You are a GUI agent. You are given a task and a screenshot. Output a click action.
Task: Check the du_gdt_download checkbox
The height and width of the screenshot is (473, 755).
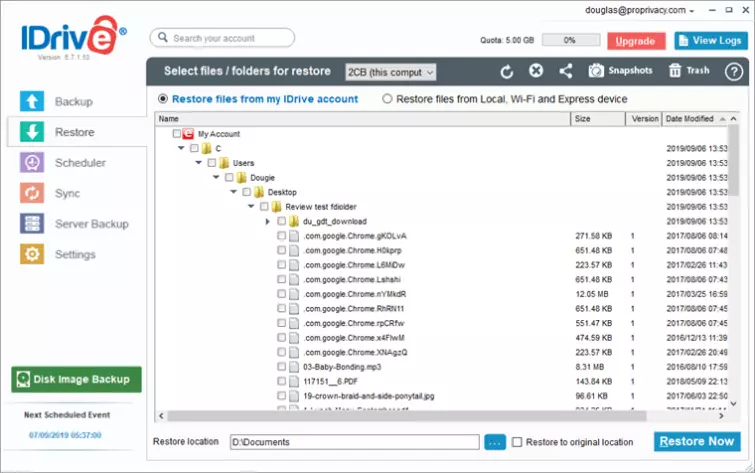[x=282, y=222]
